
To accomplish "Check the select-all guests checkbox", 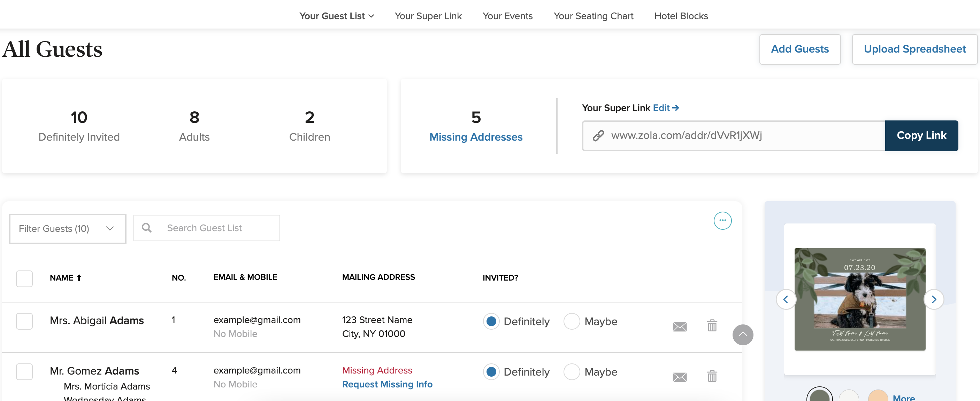I will pos(24,278).
